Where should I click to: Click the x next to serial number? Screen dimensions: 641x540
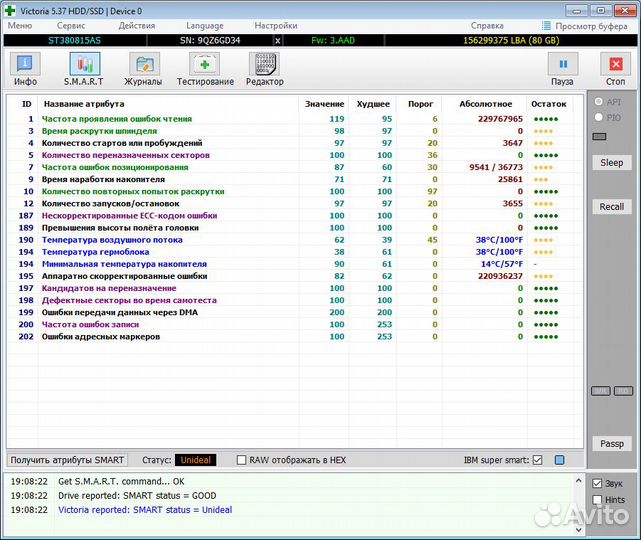coord(278,40)
